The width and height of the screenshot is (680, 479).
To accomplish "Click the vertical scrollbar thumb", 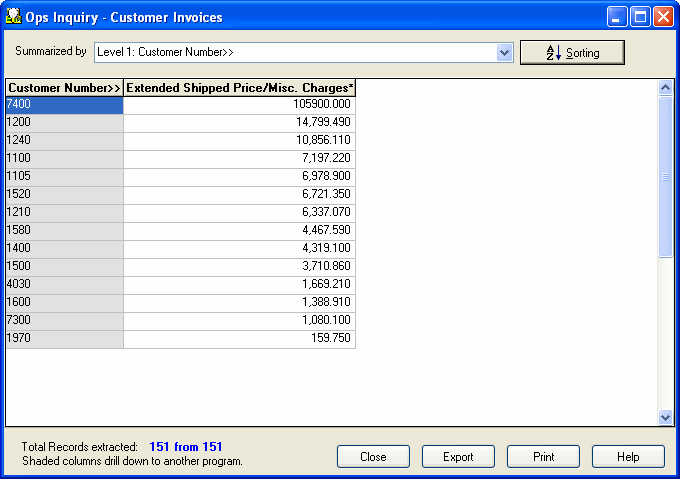I will point(665,177).
